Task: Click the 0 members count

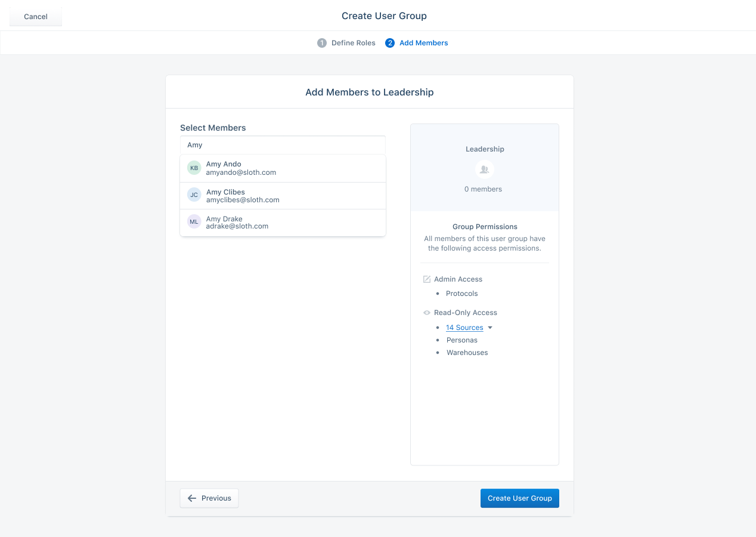Action: tap(484, 189)
